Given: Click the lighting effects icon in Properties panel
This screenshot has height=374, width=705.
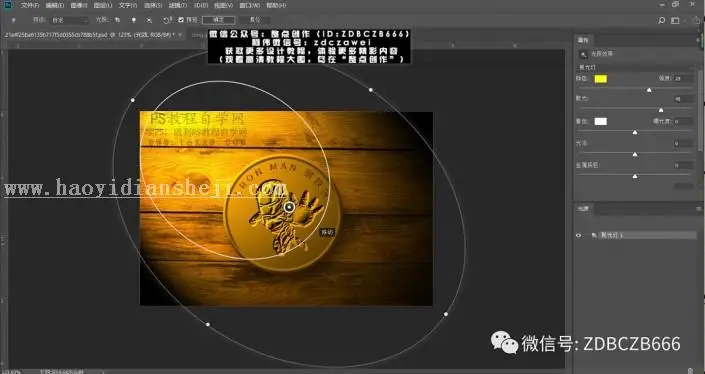Looking at the screenshot, I should pos(584,54).
